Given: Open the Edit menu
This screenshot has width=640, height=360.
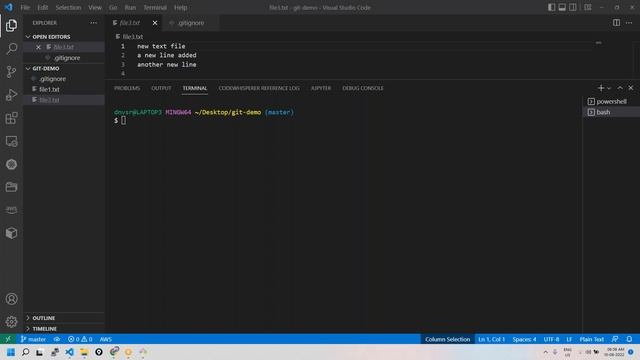Looking at the screenshot, I should [x=42, y=7].
